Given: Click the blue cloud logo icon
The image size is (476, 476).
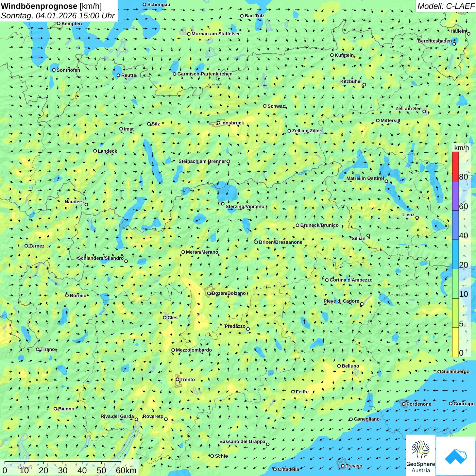Looking at the screenshot, I should (456, 456).
